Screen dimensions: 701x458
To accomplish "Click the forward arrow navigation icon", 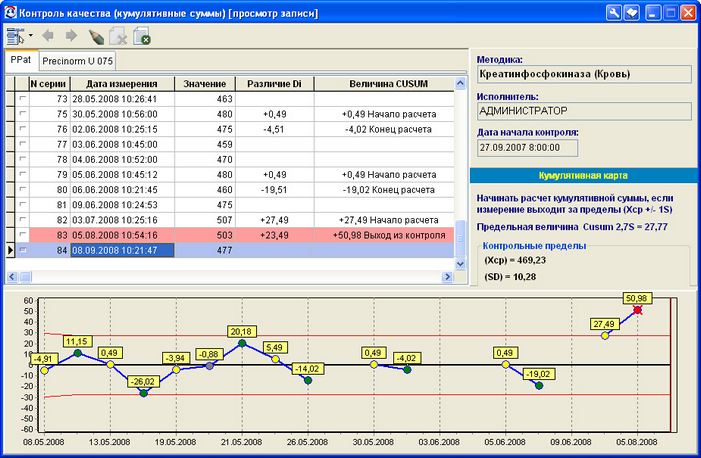I will (x=71, y=36).
